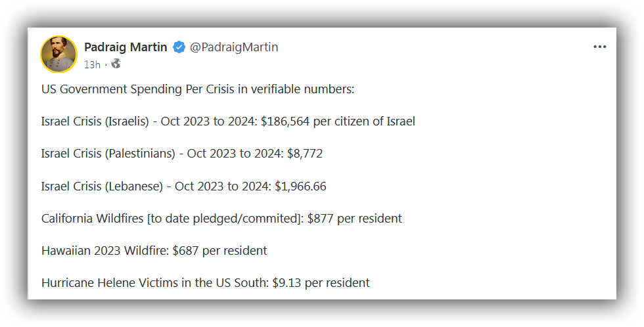This screenshot has height=327, width=644.
Task: Click the California Wildfires line
Action: click(221, 218)
